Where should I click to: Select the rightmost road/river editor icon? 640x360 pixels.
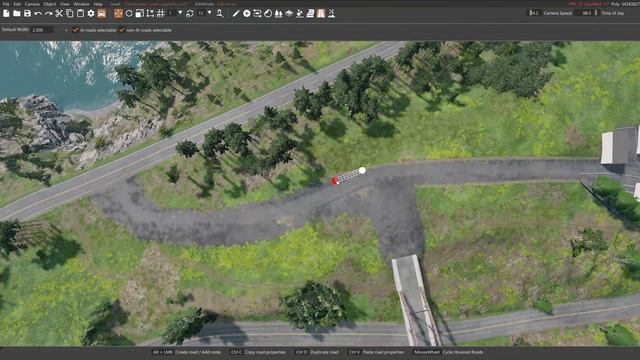[x=331, y=13]
